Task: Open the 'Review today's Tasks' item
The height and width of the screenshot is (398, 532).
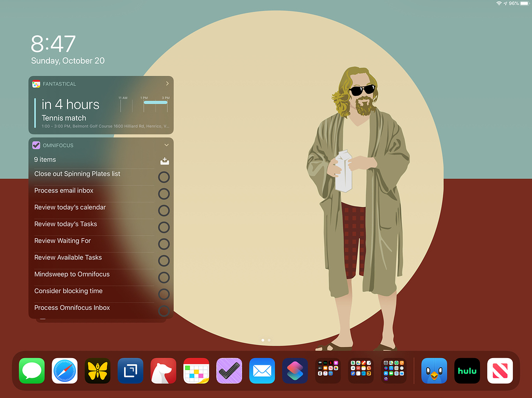Action: point(65,224)
